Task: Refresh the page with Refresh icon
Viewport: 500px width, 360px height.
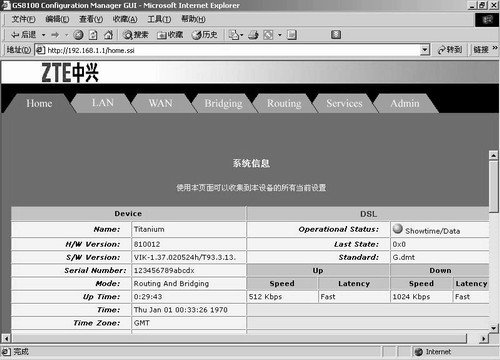Action: point(93,35)
